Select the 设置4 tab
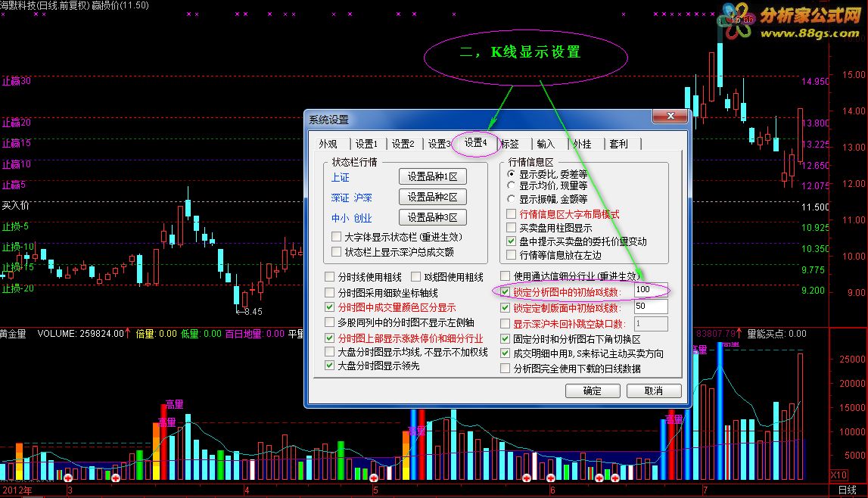 point(475,143)
